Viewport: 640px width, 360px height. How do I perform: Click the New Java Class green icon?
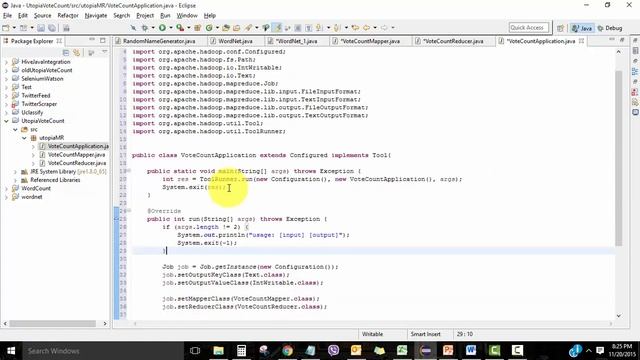click(x=209, y=28)
